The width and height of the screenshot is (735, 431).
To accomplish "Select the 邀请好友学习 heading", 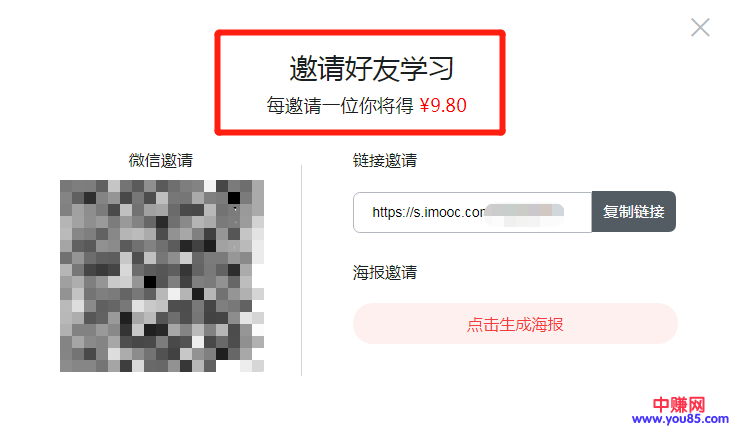I will tap(371, 69).
